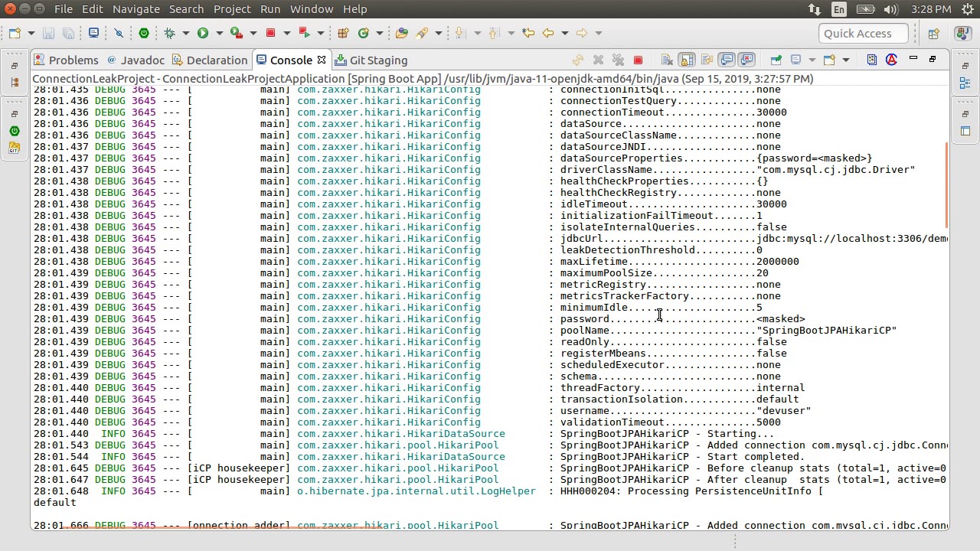
Task: Expand the Back history dropdown
Action: pyautogui.click(x=565, y=33)
